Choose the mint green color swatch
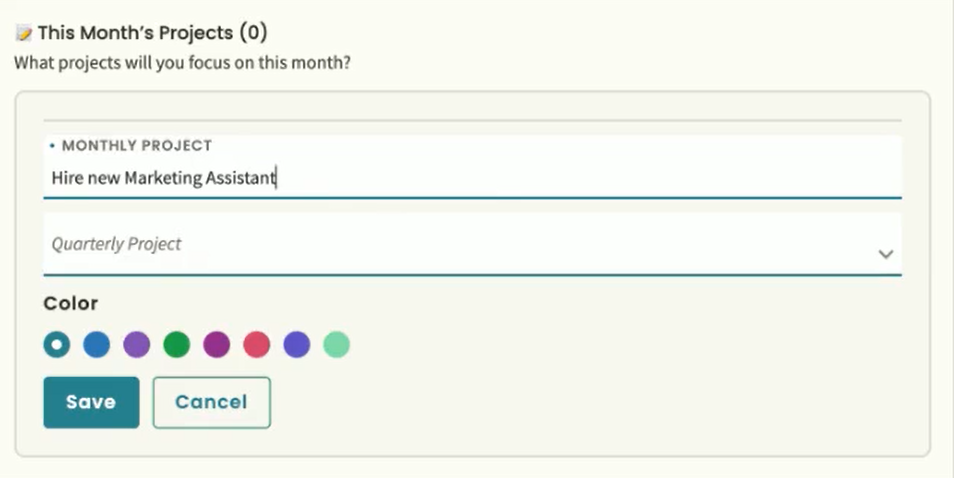The image size is (954, 478). [x=337, y=345]
